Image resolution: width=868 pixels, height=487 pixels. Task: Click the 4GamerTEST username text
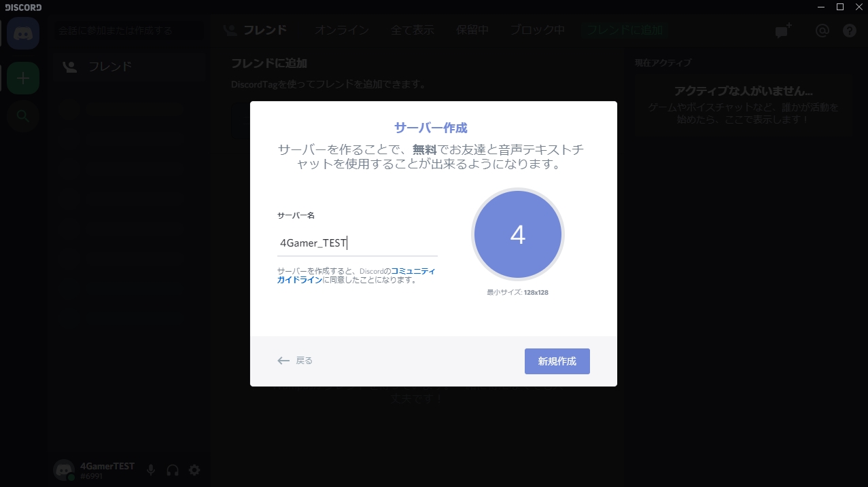pos(107,466)
